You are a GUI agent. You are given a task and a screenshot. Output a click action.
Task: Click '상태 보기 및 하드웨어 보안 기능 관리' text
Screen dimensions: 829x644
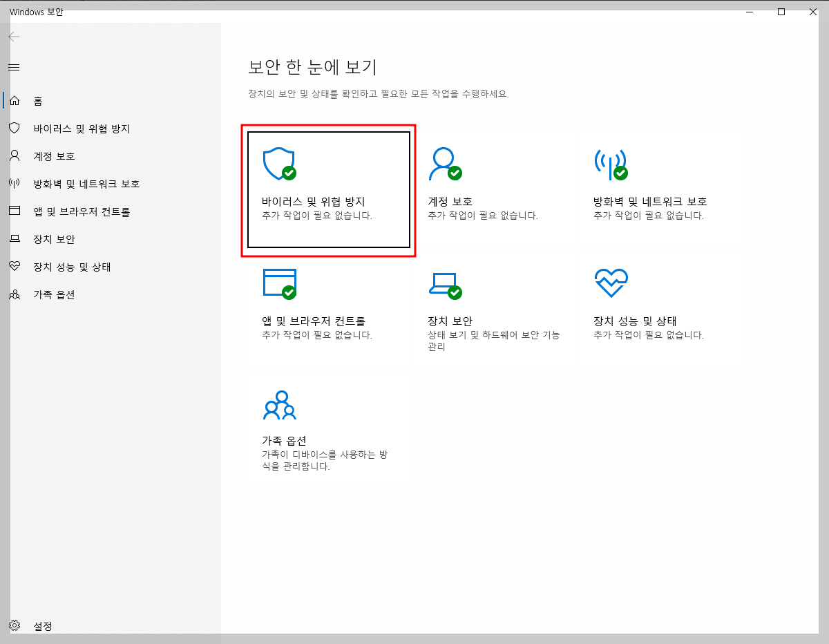coord(494,341)
